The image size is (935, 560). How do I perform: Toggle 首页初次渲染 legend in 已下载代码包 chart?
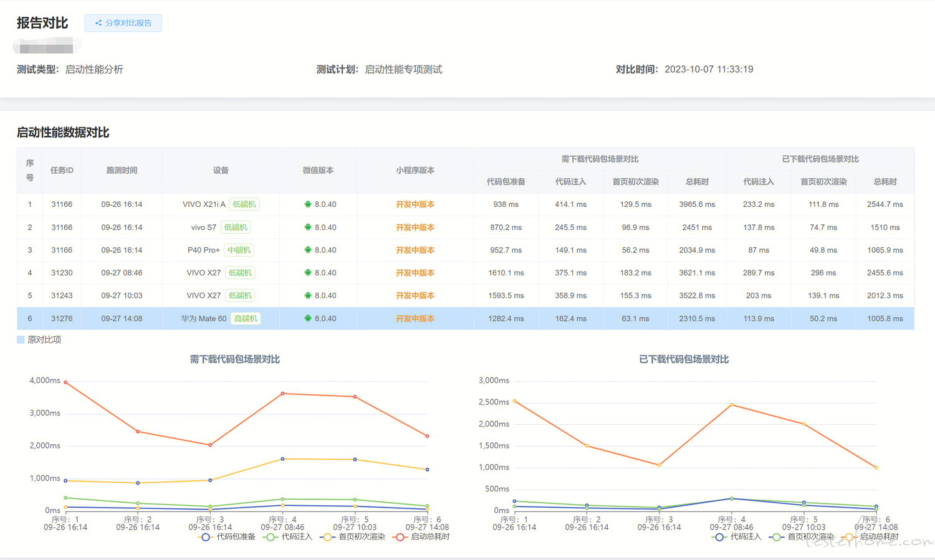coord(802,536)
